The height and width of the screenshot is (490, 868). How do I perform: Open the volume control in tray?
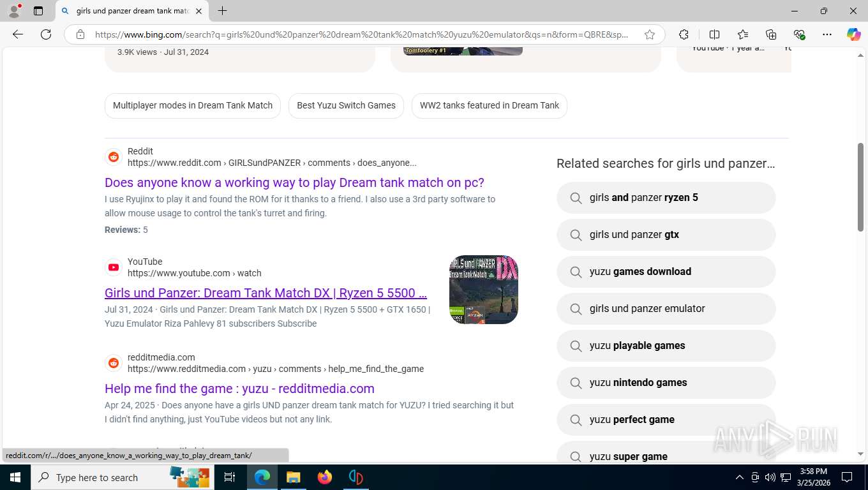pyautogui.click(x=770, y=477)
